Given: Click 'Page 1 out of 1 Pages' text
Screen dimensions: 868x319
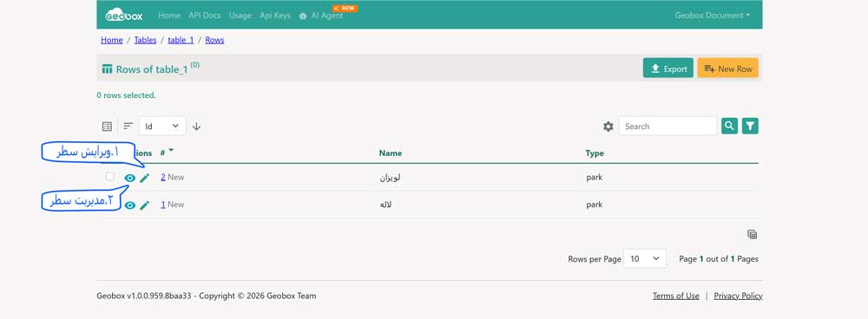Looking at the screenshot, I should pos(719,258).
